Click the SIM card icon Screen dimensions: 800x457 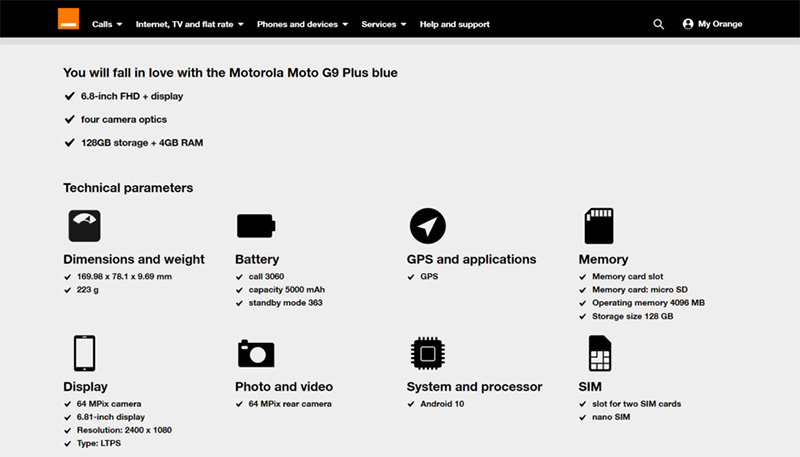coord(599,353)
